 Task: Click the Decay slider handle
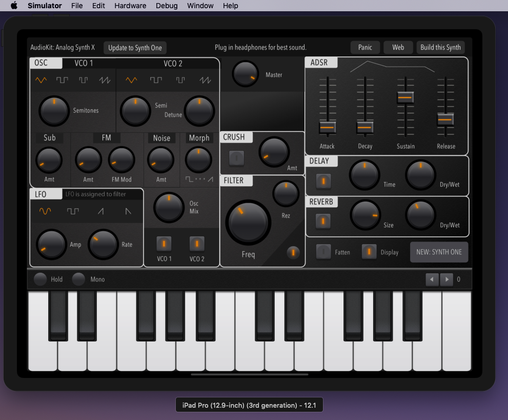(365, 127)
